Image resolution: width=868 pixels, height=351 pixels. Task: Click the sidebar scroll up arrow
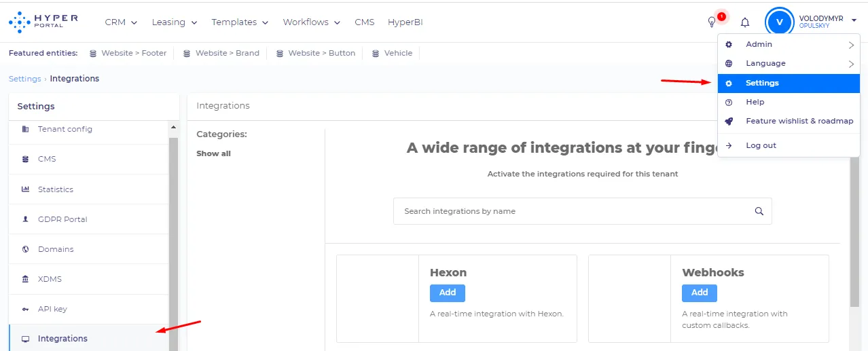pyautogui.click(x=173, y=128)
